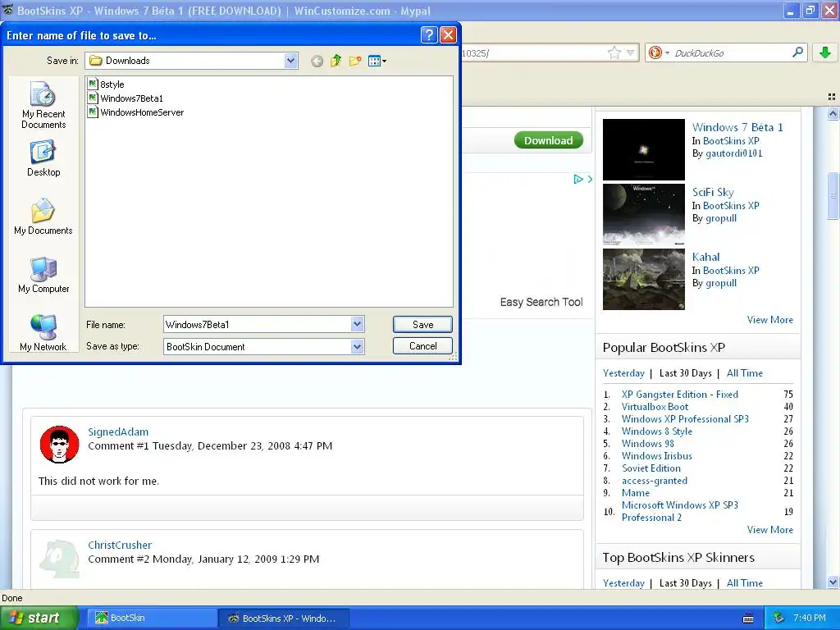Click the vertical scrollbar thumb
The width and height of the screenshot is (840, 630).
(x=833, y=195)
